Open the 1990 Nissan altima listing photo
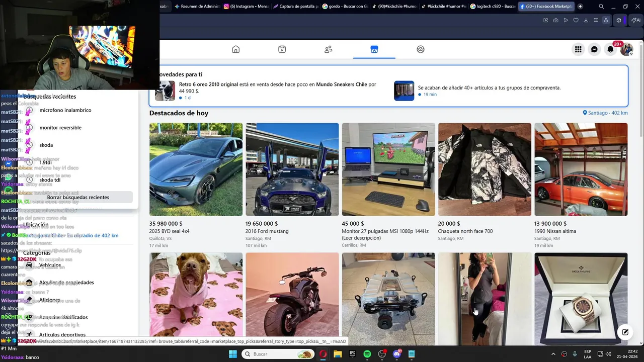644x362 pixels. [581, 169]
